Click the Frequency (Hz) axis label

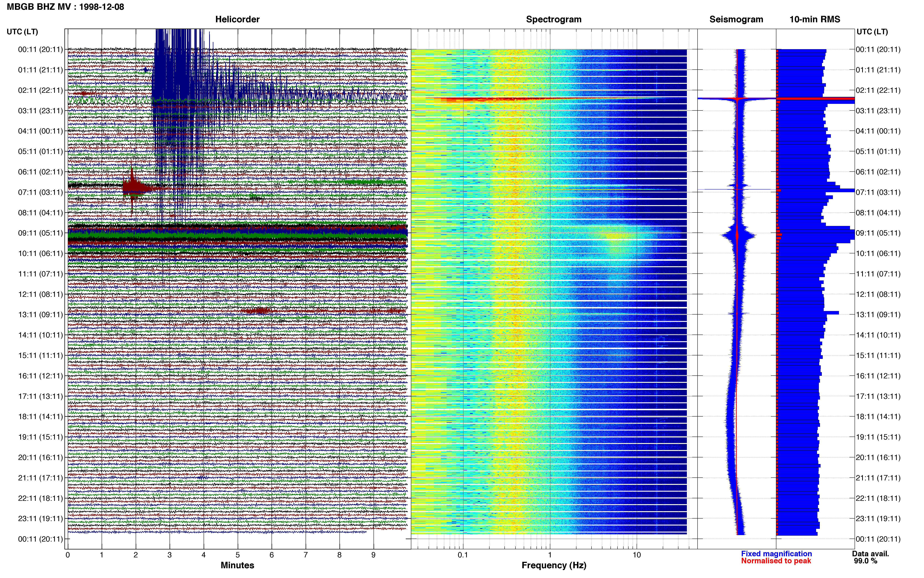pyautogui.click(x=554, y=565)
